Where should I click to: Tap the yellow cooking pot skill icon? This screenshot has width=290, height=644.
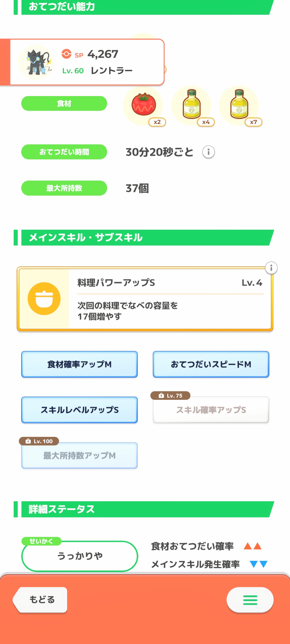click(44, 299)
